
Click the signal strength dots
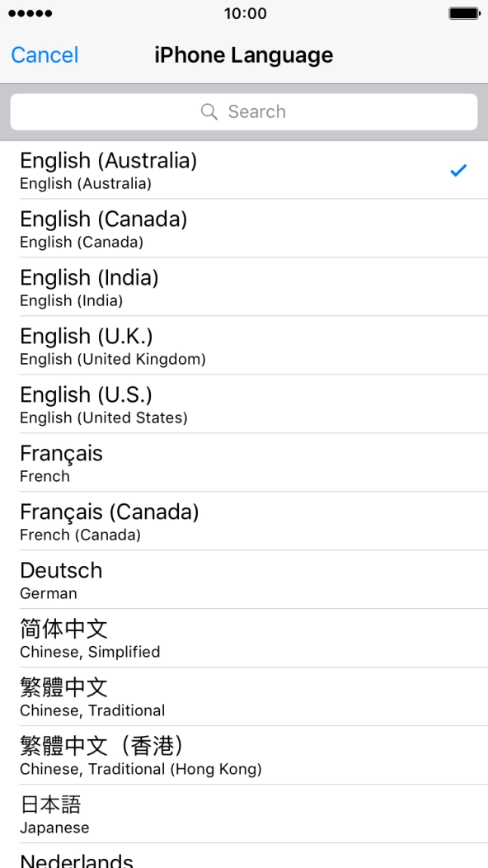[x=27, y=13]
